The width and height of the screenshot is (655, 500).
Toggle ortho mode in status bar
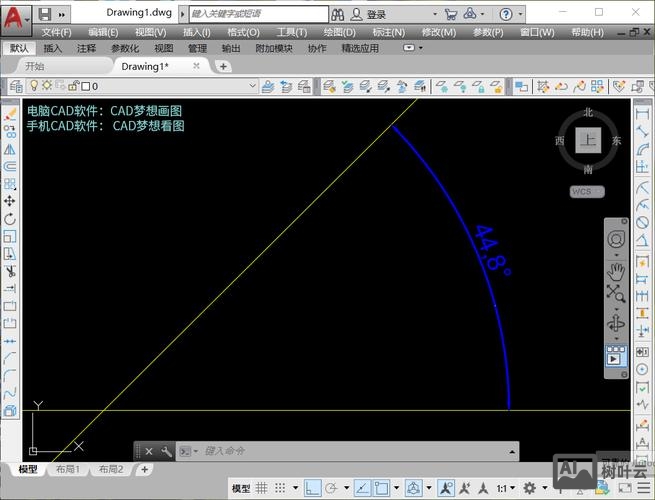coord(313,488)
